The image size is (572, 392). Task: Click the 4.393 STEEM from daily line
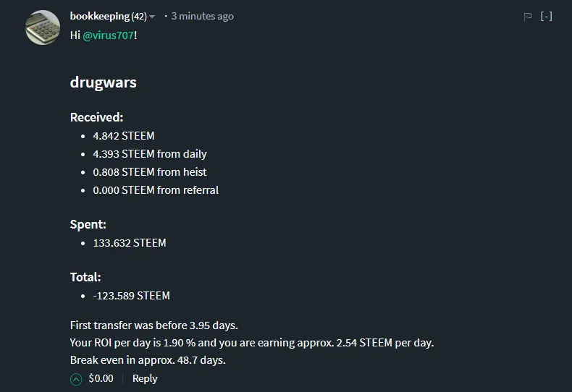(150, 153)
